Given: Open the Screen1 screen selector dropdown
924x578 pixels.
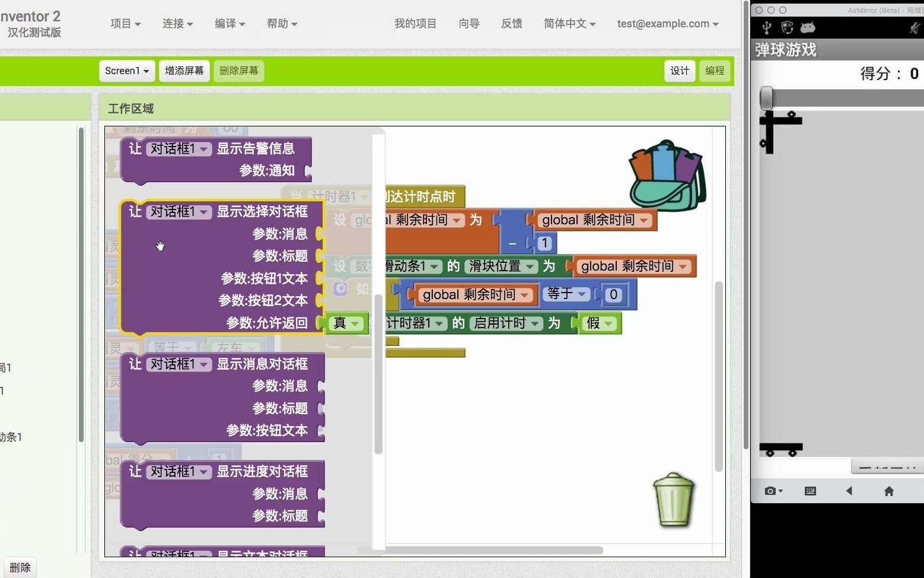Looking at the screenshot, I should pos(126,71).
